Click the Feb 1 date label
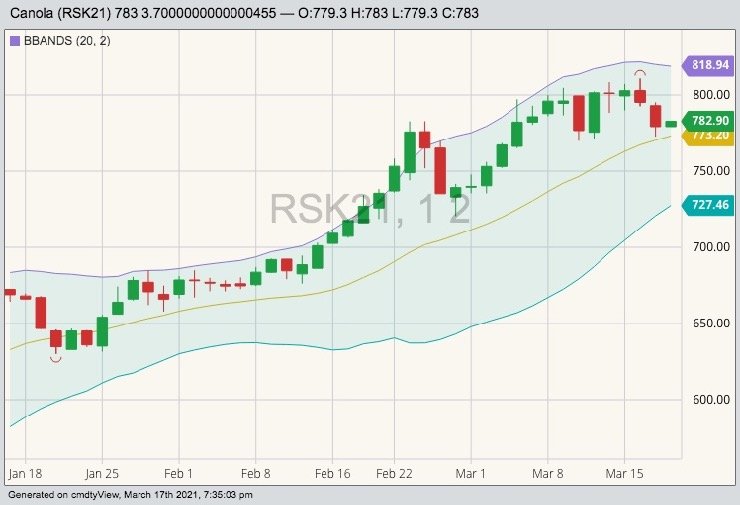This screenshot has height=505, width=740. point(178,473)
